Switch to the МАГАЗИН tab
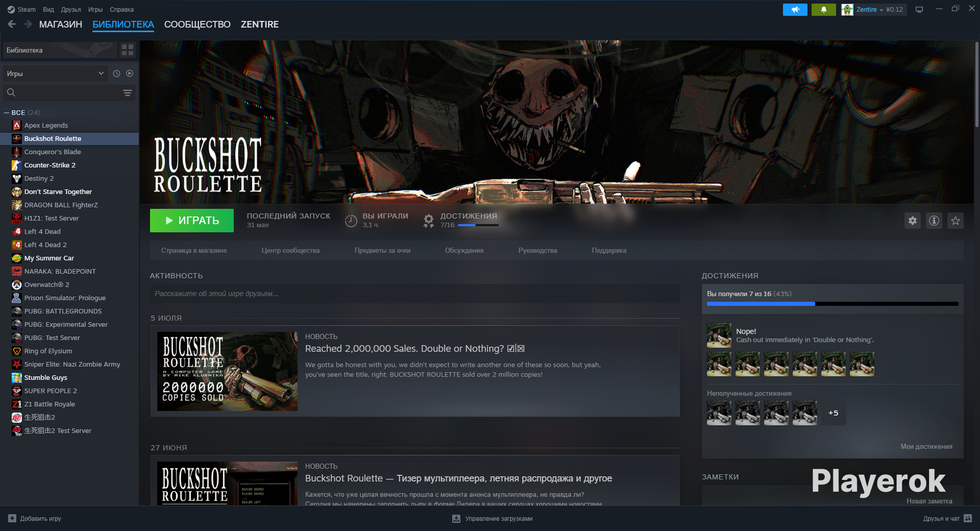The image size is (980, 531). click(x=61, y=24)
